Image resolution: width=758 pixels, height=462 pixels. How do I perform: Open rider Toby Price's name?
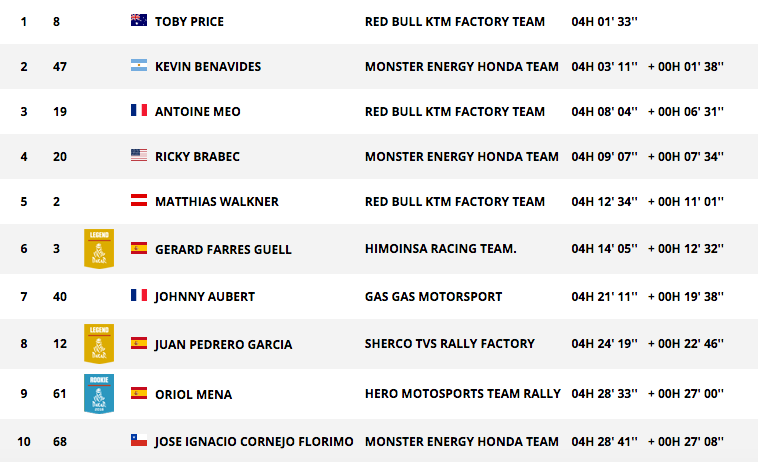[x=189, y=22]
